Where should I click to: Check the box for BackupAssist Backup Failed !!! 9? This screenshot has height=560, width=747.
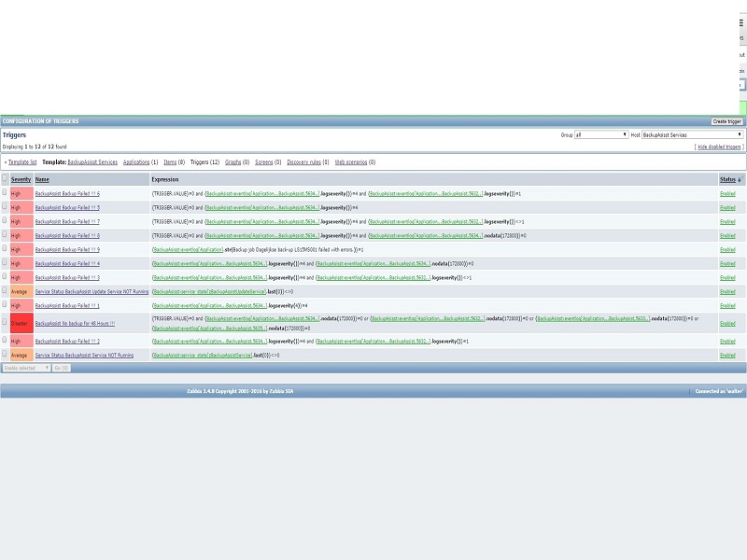pyautogui.click(x=5, y=249)
